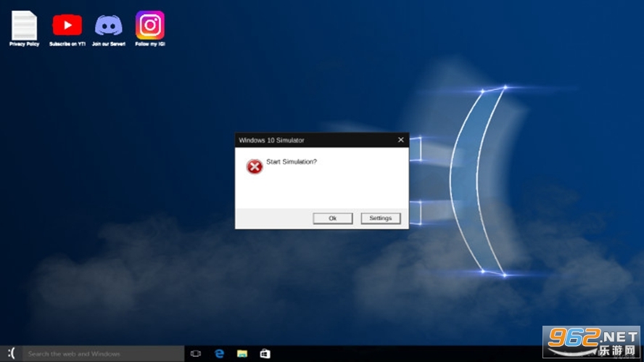644x362 pixels.
Task: Open the Privacy Policy document icon
Action: click(24, 25)
